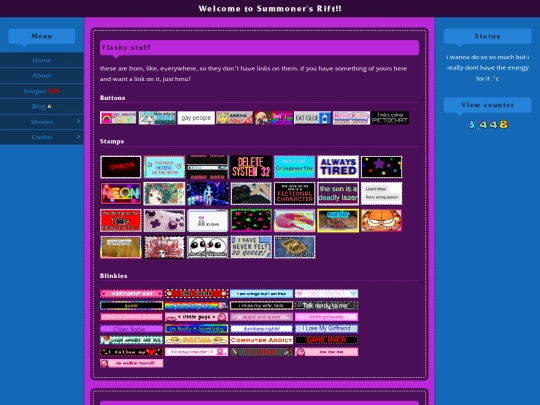Image resolution: width=540 pixels, height=405 pixels.
Task: Click the DELETE SYSTEM 32 stamp
Action: pyautogui.click(x=251, y=167)
